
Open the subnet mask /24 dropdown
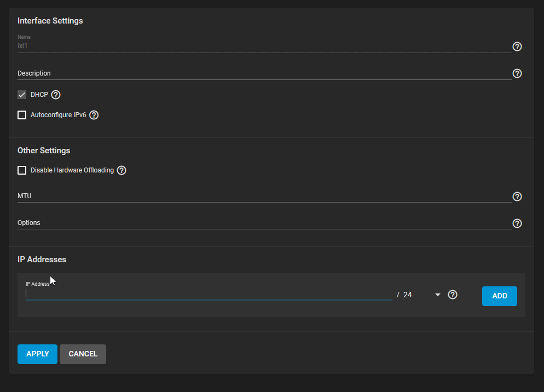pyautogui.click(x=437, y=295)
